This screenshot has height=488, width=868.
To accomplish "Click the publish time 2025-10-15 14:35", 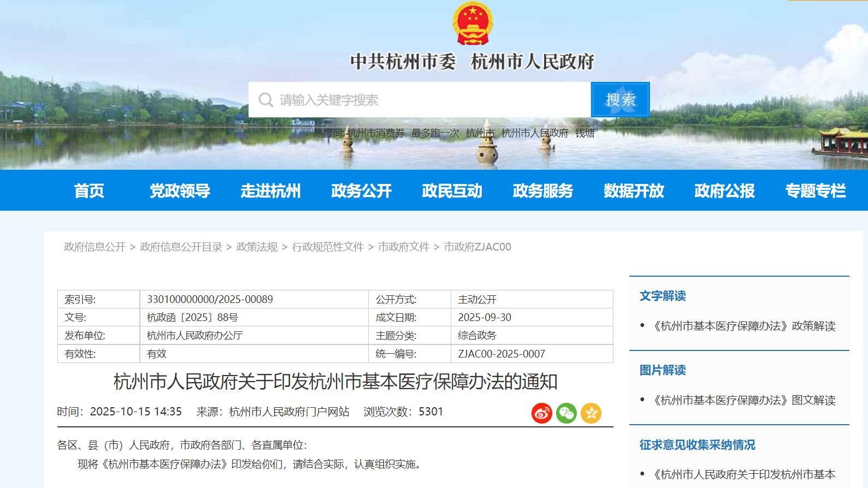I will click(136, 412).
